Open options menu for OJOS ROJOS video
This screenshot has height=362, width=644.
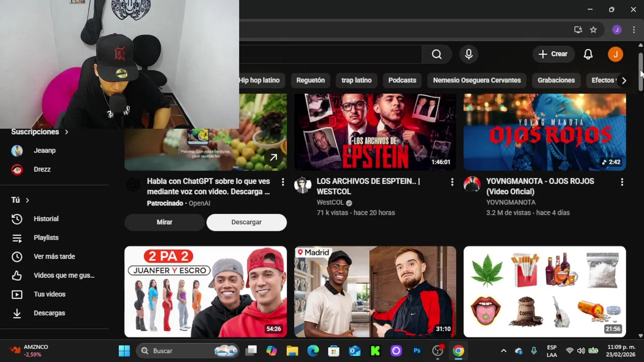(x=622, y=182)
